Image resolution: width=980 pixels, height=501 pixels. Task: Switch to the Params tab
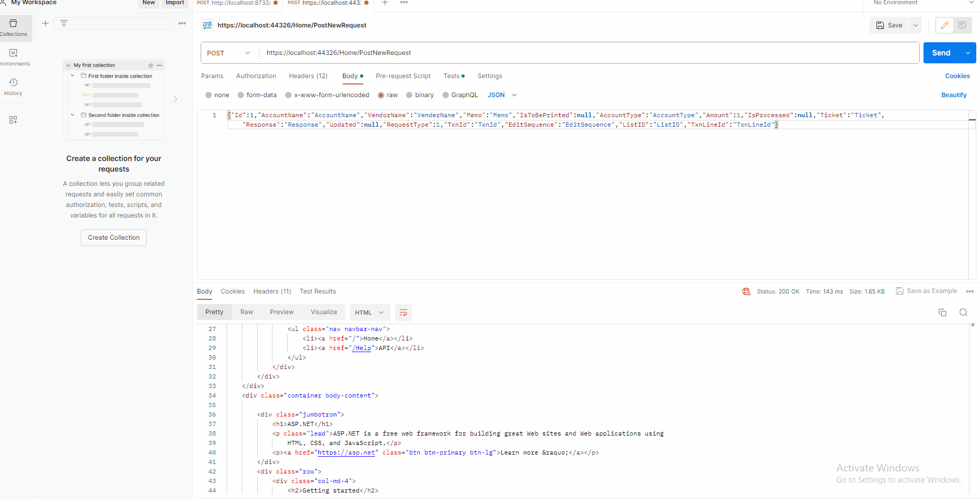coord(212,76)
